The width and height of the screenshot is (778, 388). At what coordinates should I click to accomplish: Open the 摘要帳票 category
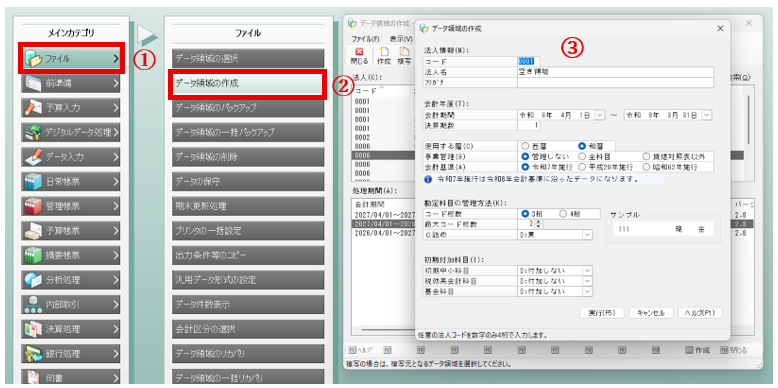(71, 256)
